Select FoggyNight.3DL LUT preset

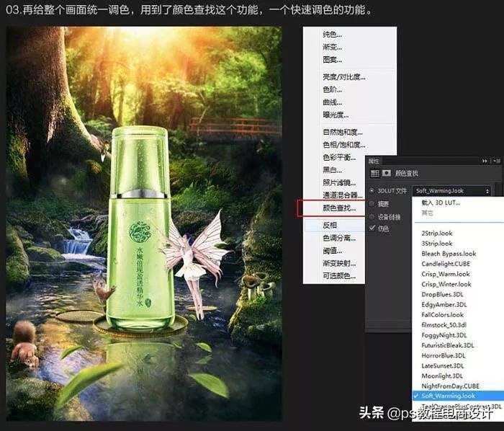coord(444,335)
